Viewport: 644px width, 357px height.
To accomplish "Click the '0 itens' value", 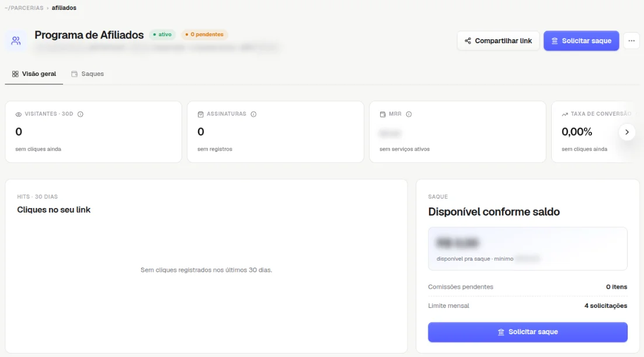I will coord(617,287).
